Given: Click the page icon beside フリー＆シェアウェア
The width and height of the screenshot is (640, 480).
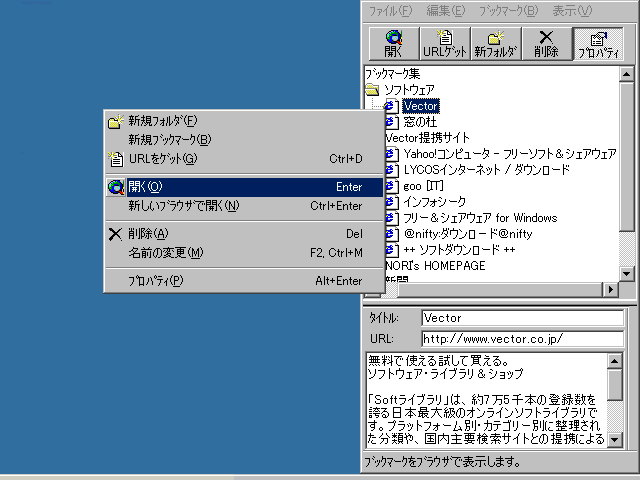Looking at the screenshot, I should [x=392, y=218].
